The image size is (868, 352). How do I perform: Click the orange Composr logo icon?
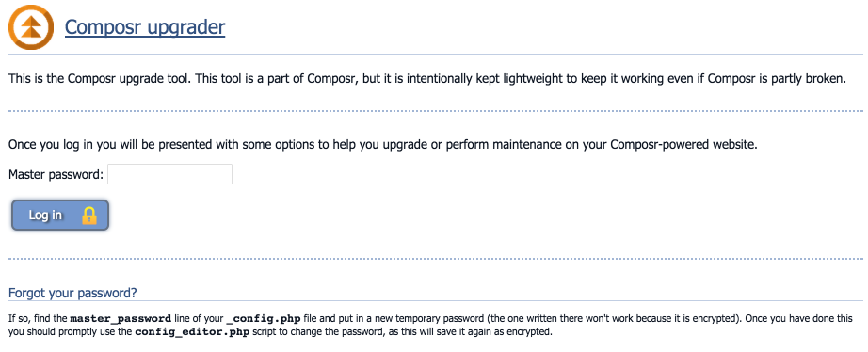pos(32,26)
